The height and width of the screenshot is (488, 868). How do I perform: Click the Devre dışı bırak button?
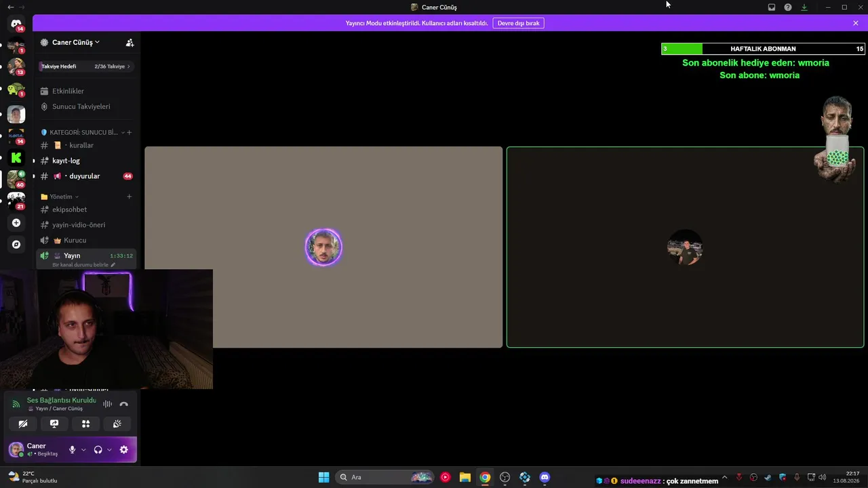click(518, 23)
